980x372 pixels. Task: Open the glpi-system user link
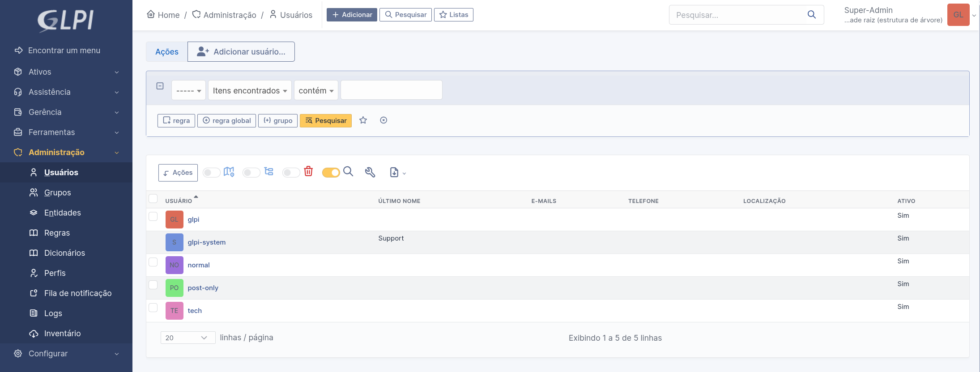tap(206, 242)
